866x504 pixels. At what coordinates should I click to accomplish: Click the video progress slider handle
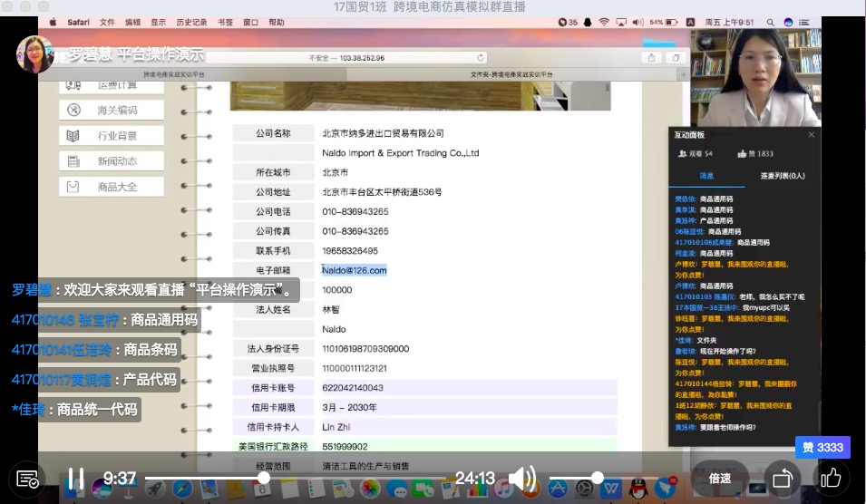tap(264, 478)
